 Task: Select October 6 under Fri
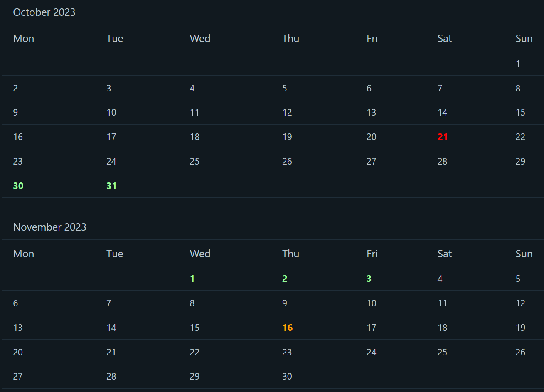coord(369,88)
